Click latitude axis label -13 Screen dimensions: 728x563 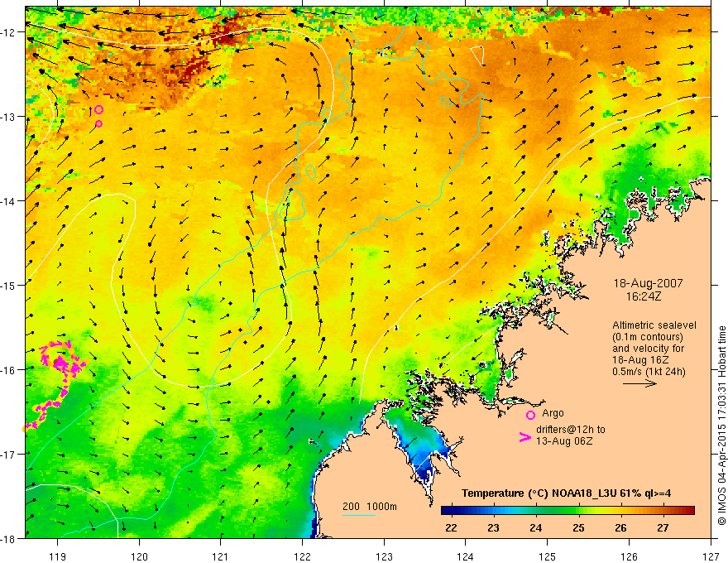point(8,117)
